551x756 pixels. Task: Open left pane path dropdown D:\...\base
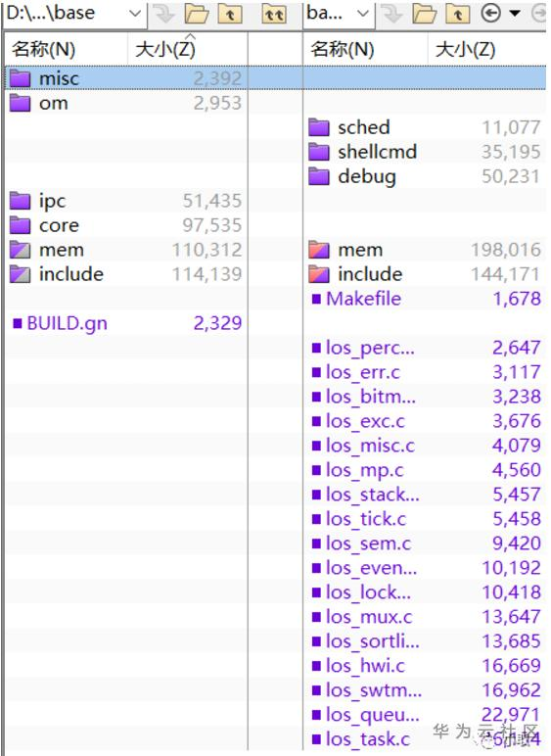(x=134, y=14)
